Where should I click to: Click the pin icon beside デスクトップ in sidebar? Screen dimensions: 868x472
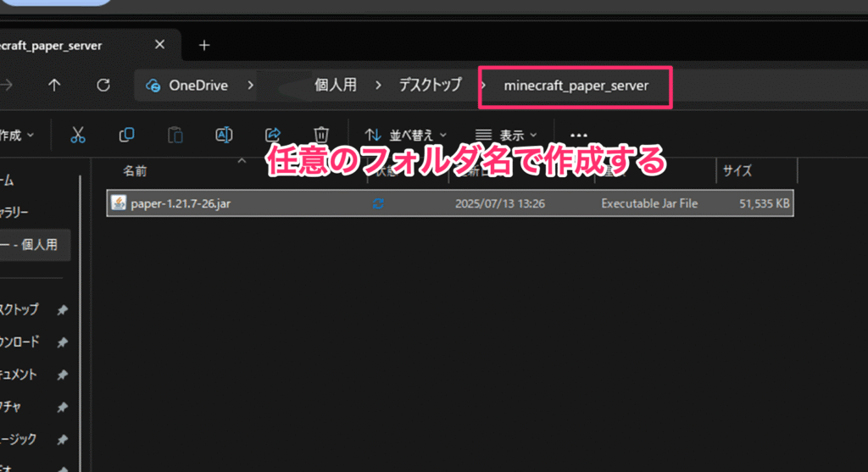click(x=63, y=310)
